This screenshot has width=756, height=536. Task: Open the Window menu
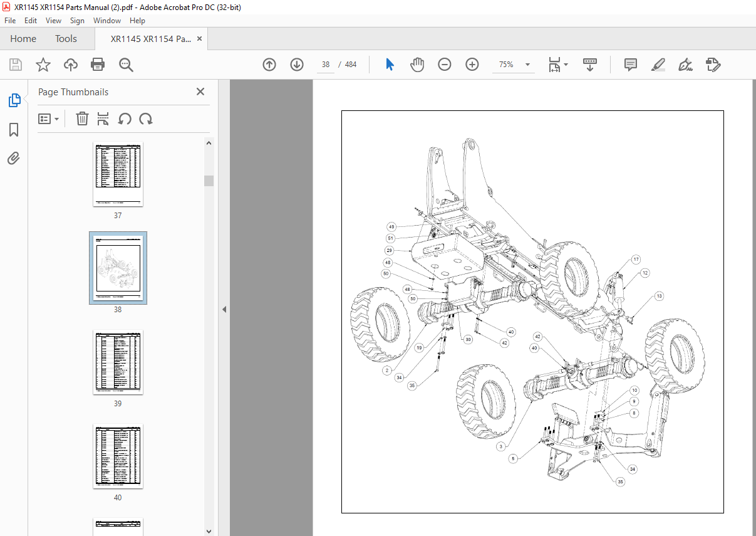[107, 21]
